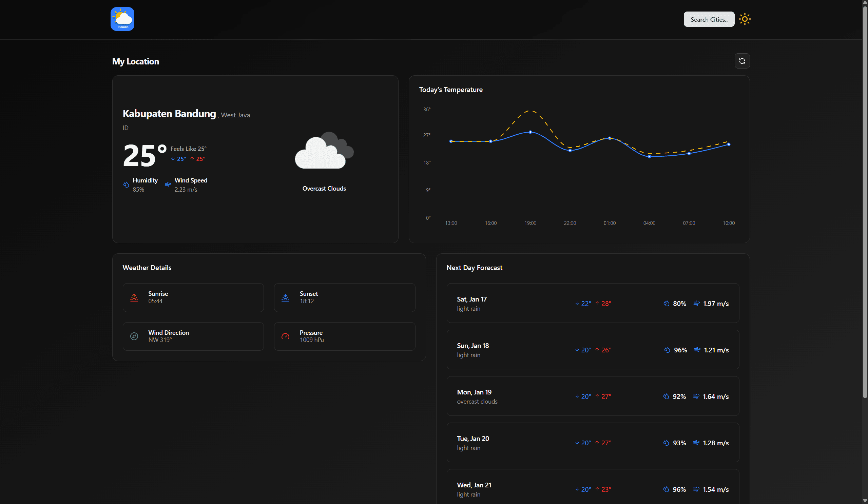Viewport: 868px width, 504px height.
Task: Click the 1.97 m/s value for Sat, Jan 17
Action: click(x=716, y=304)
